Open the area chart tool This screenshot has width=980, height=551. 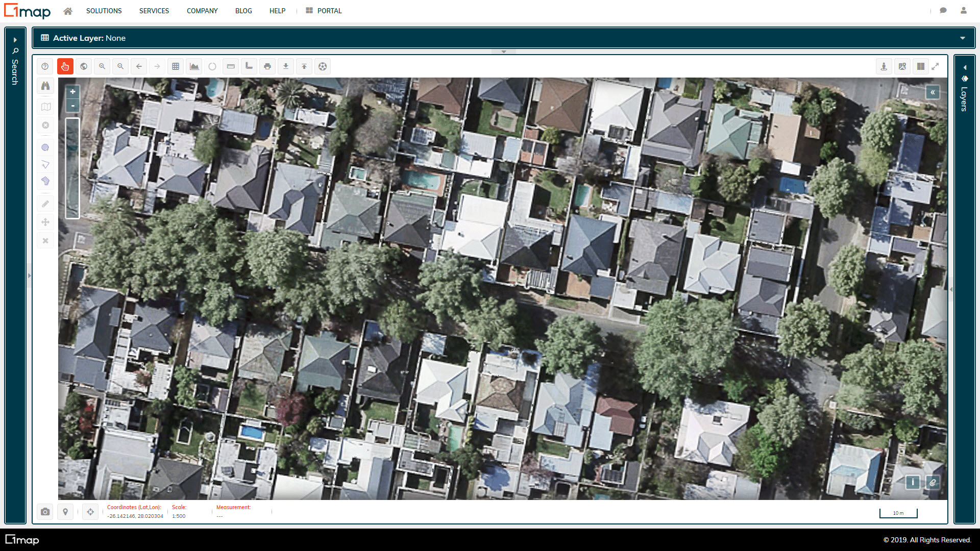pyautogui.click(x=194, y=66)
